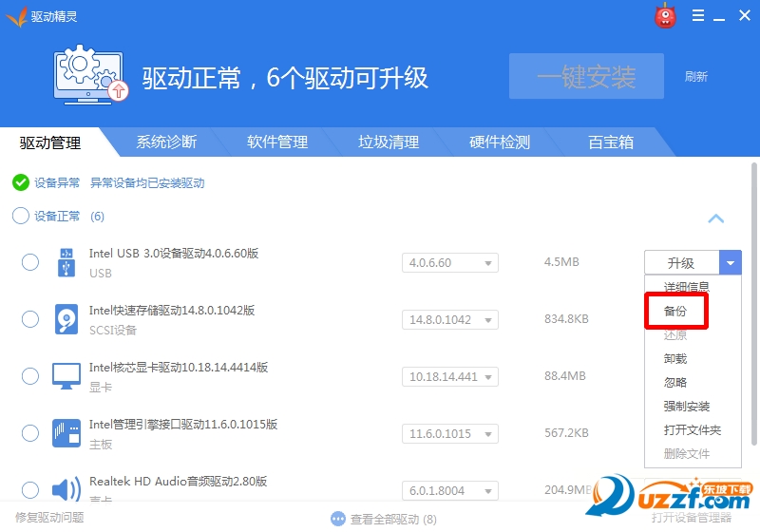760x532 pixels.
Task: Click the 设备正常 label
Action: point(57,216)
